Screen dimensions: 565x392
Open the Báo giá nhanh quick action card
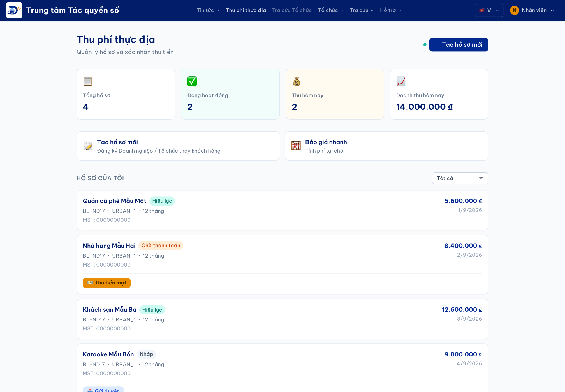point(386,146)
